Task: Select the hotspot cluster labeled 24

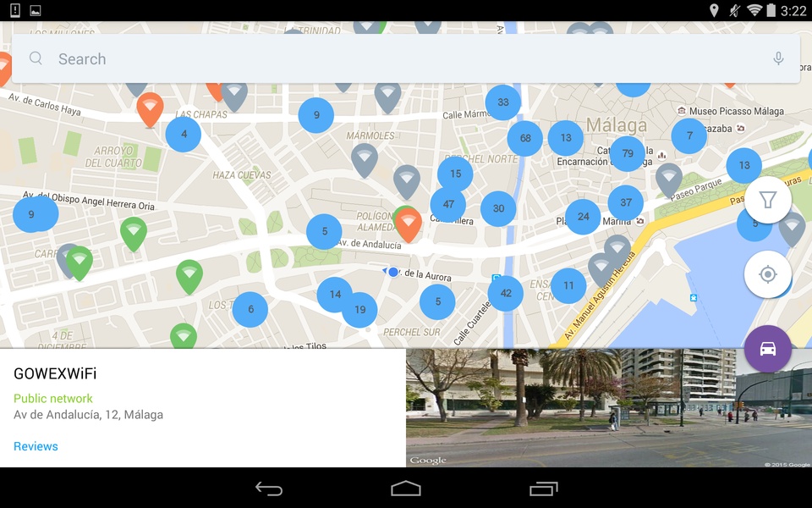Action: click(583, 217)
